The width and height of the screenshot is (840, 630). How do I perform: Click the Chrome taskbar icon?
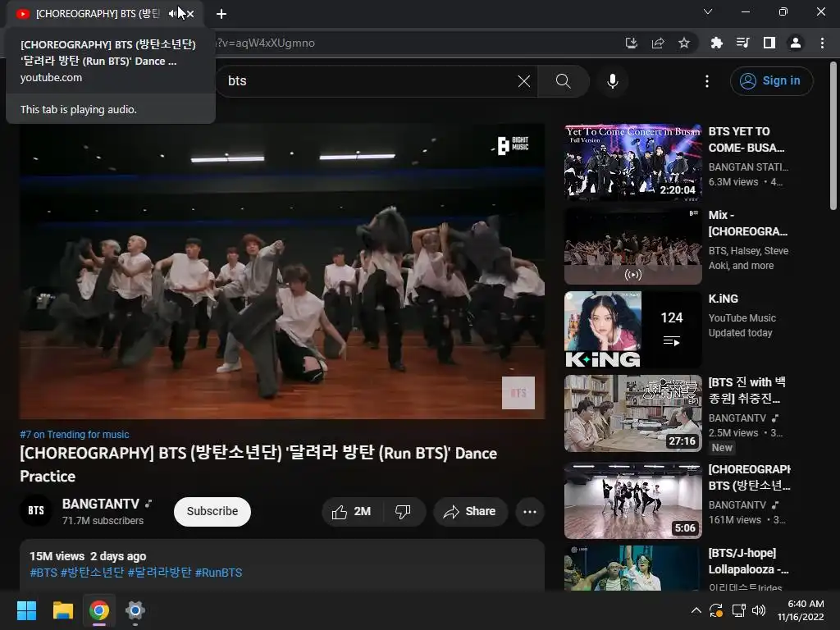coord(99,610)
